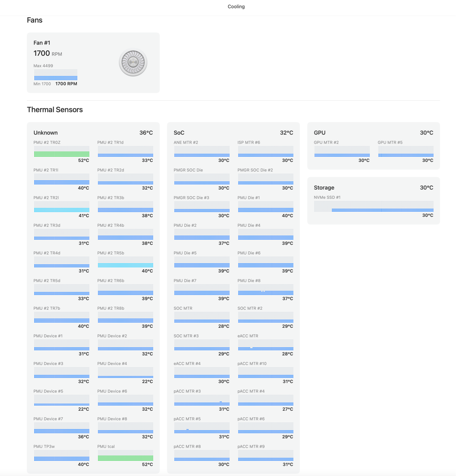Image resolution: width=456 pixels, height=476 pixels.
Task: Click the PMU Die #1 40°C graph
Action: (265, 207)
